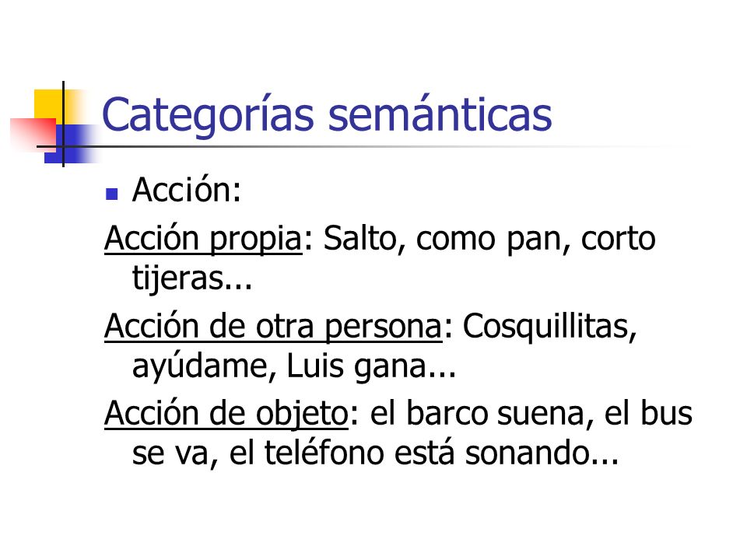
Task: Click the phrase 'el bus' at line end
Action: click(x=648, y=413)
